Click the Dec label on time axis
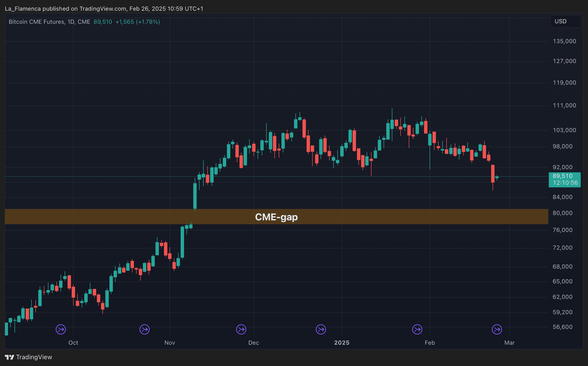The image size is (588, 366). (254, 343)
